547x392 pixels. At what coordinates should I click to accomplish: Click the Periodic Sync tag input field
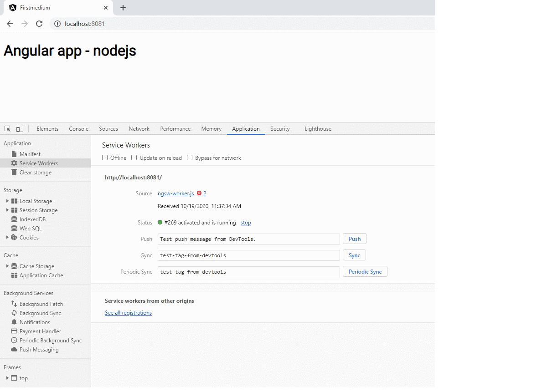pos(249,272)
